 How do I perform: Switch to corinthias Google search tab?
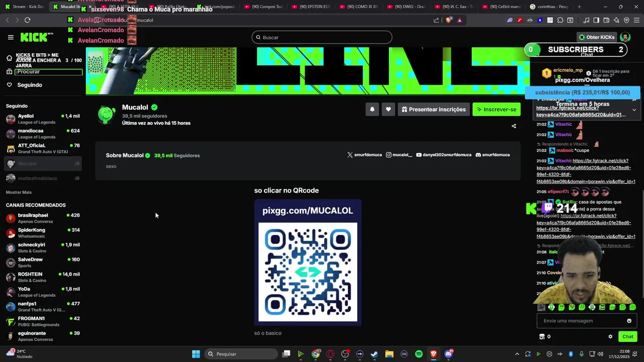click(x=549, y=7)
